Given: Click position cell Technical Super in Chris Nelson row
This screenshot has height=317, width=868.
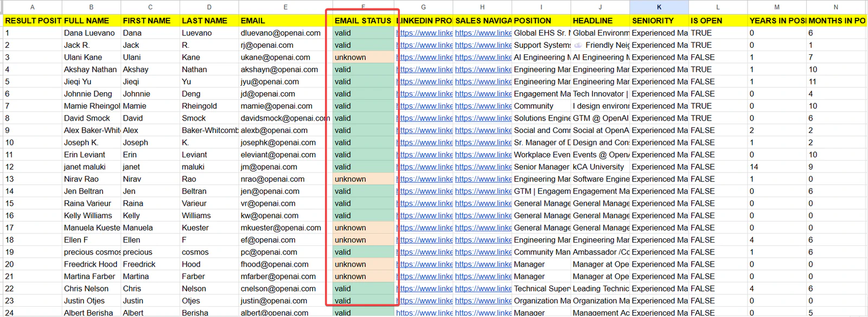Looking at the screenshot, I should (541, 289).
